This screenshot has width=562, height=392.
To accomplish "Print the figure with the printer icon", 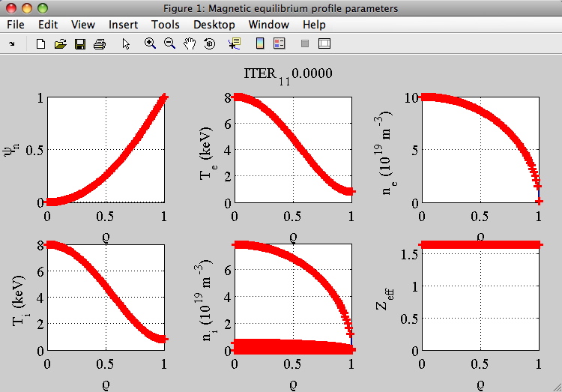I will pos(99,44).
